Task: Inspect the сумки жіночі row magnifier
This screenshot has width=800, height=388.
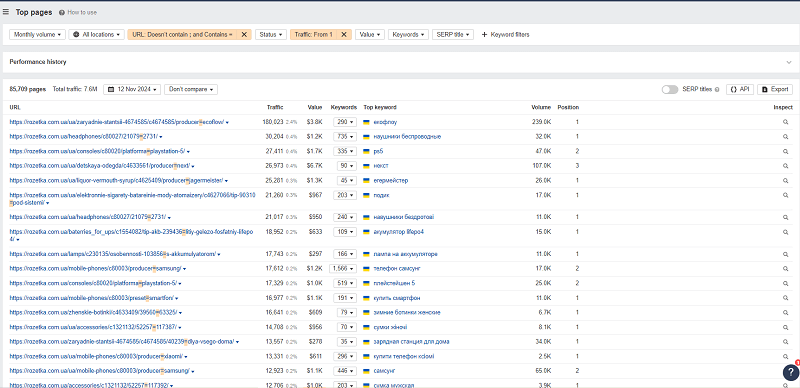Action: 786,327
